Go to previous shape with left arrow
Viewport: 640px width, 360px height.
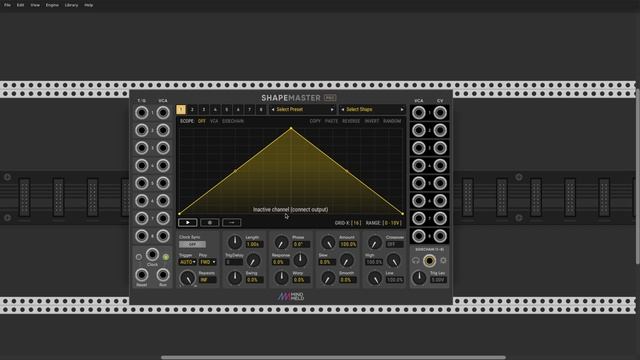click(342, 109)
